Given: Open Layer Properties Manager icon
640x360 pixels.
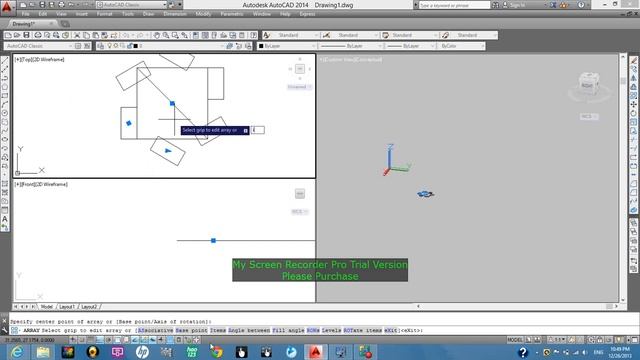Looking at the screenshot, I should (x=100, y=46).
